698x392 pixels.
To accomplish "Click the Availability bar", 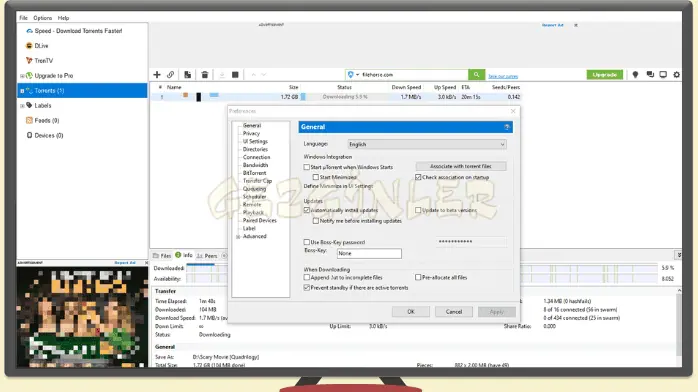I will tap(422, 279).
